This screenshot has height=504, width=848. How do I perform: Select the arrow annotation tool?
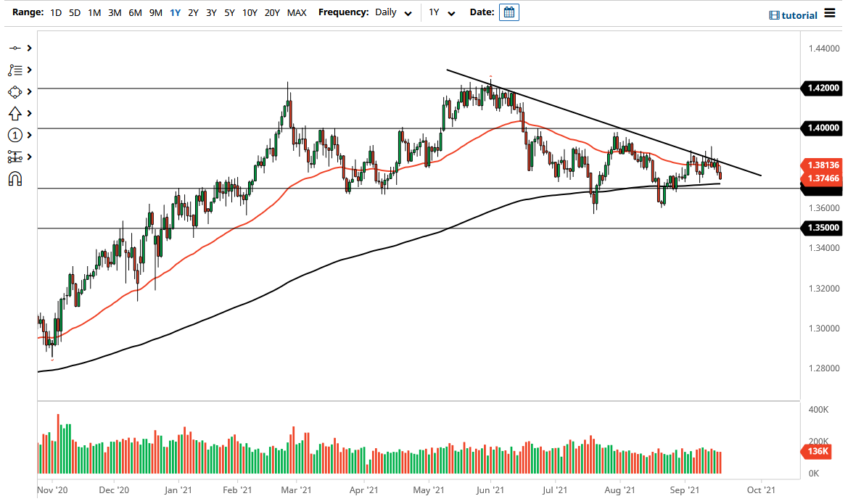(15, 113)
